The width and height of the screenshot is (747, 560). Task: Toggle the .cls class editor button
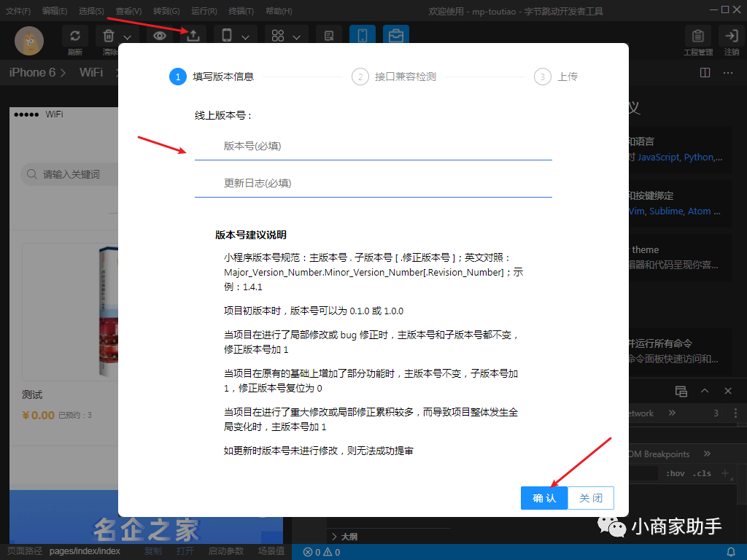702,473
